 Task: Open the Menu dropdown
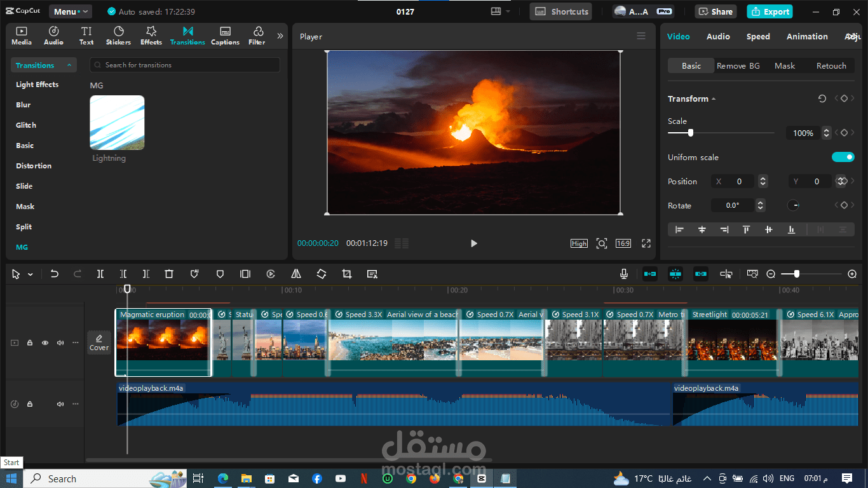[70, 11]
